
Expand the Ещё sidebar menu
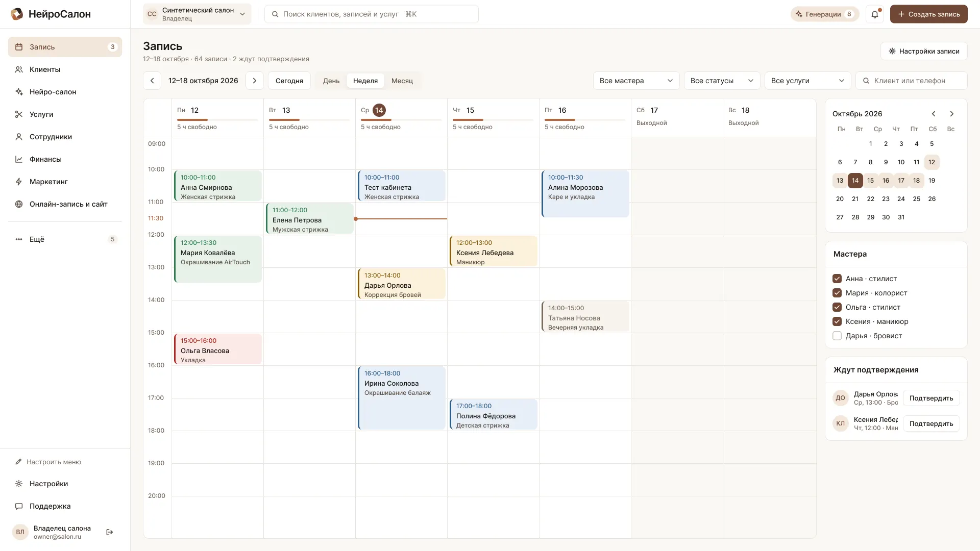tap(65, 239)
